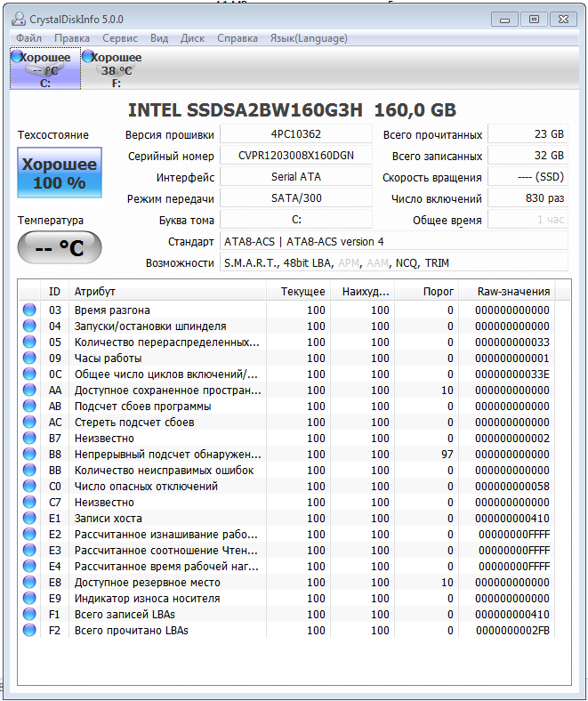Click the Порог column header

(x=427, y=292)
